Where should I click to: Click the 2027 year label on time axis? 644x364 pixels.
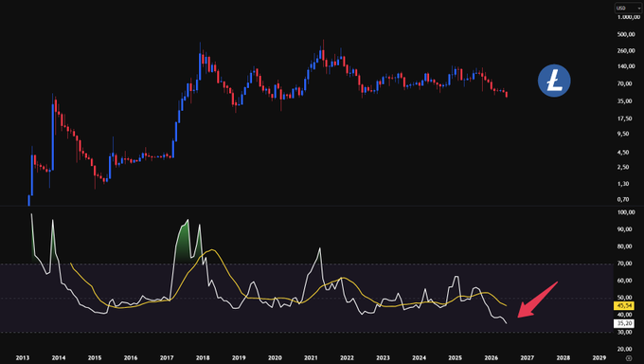(527, 357)
